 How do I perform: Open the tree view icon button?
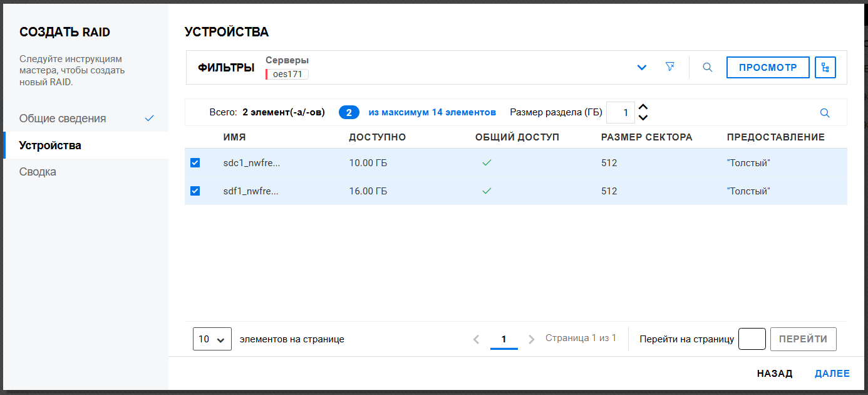825,67
